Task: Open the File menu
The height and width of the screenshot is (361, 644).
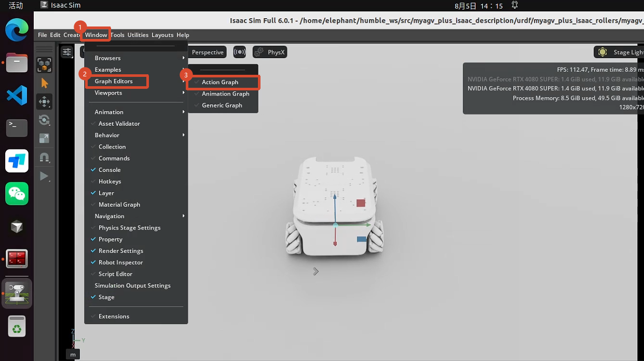Action: 43,35
